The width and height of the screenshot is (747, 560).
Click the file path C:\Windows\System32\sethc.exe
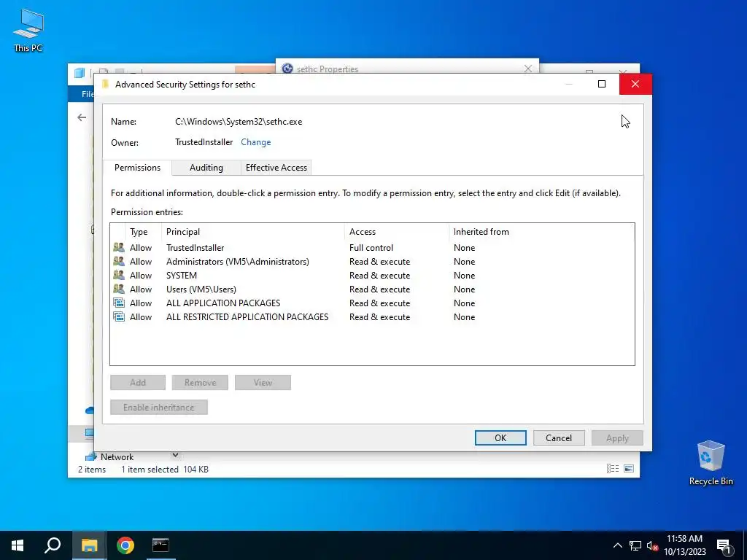[x=239, y=122]
